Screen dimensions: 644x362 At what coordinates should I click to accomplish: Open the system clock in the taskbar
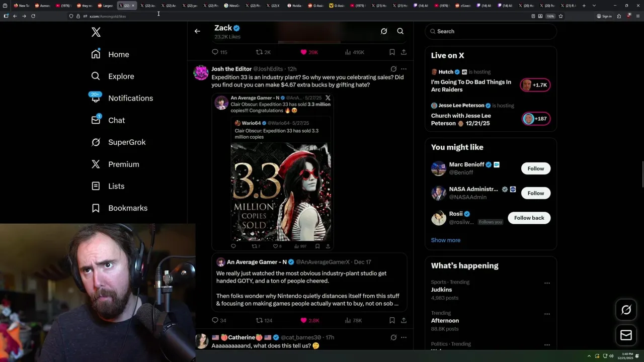coord(626,356)
